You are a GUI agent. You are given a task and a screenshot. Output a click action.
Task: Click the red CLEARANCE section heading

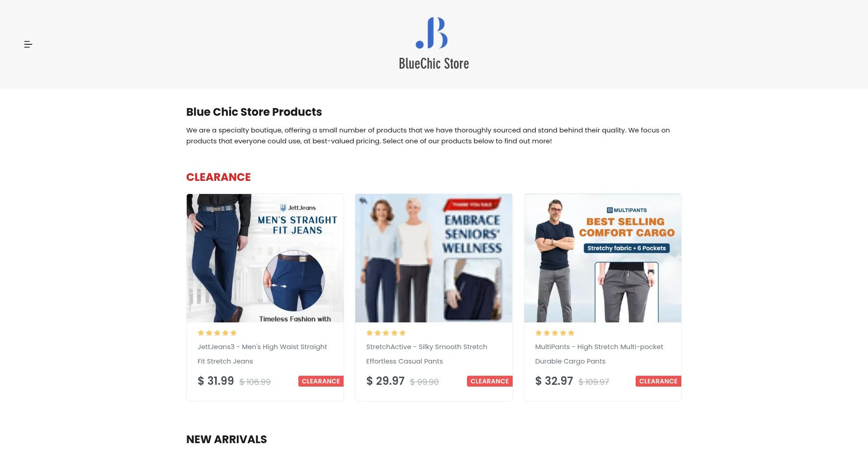pos(218,177)
